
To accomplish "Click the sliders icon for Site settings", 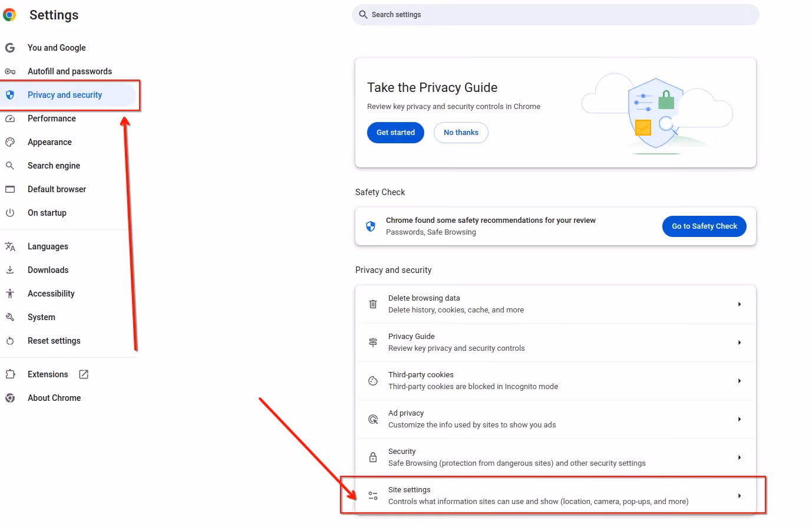I will [x=373, y=496].
